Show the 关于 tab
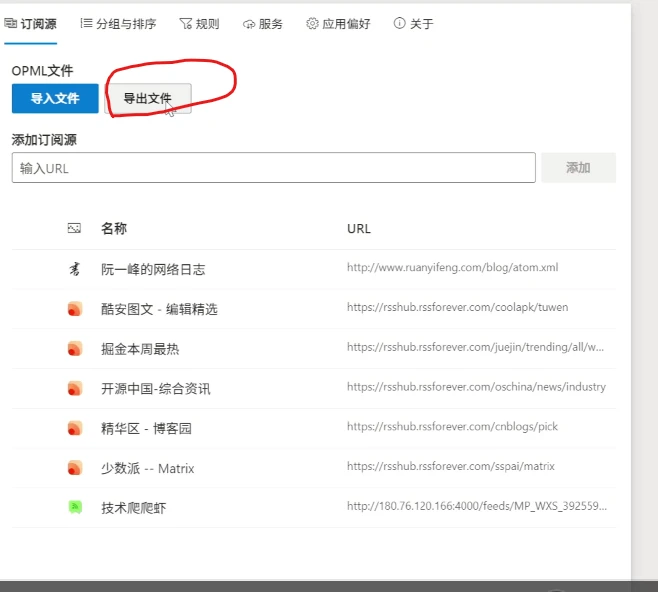Screen dimensions: 658x592 (x=413, y=24)
